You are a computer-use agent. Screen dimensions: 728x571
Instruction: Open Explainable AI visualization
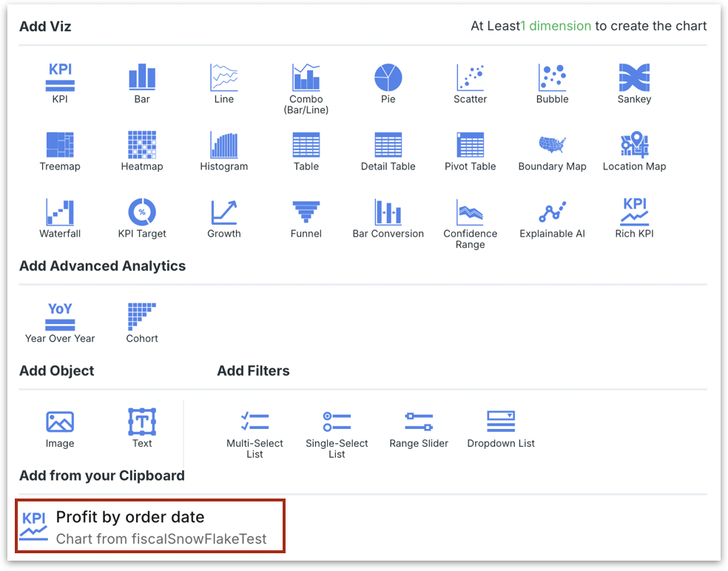click(552, 212)
